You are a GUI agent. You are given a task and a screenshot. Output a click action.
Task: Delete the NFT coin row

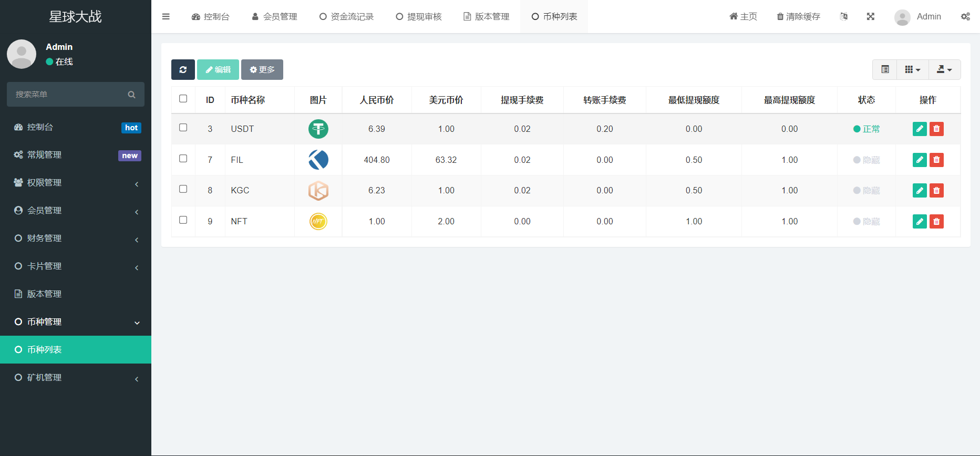(x=936, y=221)
